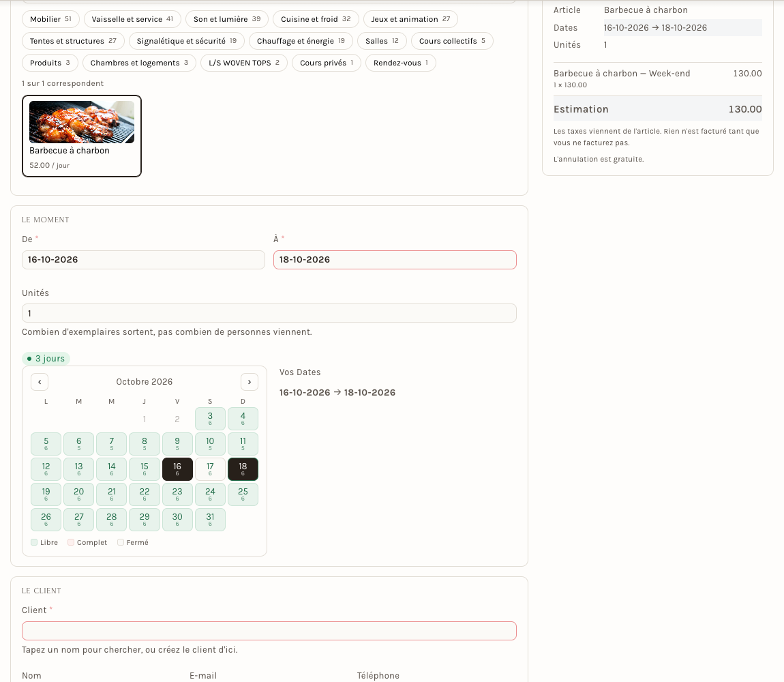Image resolution: width=784 pixels, height=682 pixels.
Task: Select Cours collectifs chip
Action: (453, 41)
